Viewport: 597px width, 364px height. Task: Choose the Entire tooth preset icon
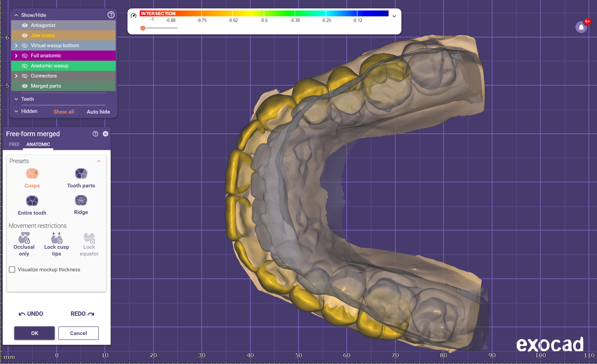click(x=32, y=201)
